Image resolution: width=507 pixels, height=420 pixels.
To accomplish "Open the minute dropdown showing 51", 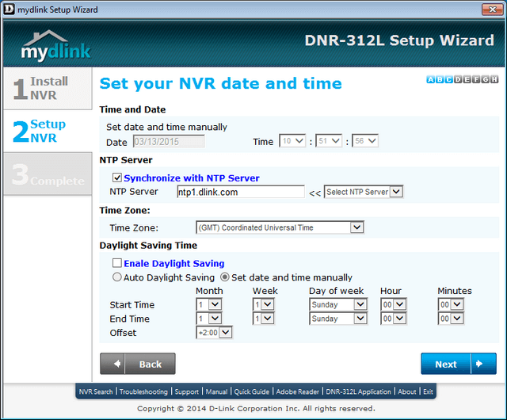I will (329, 141).
